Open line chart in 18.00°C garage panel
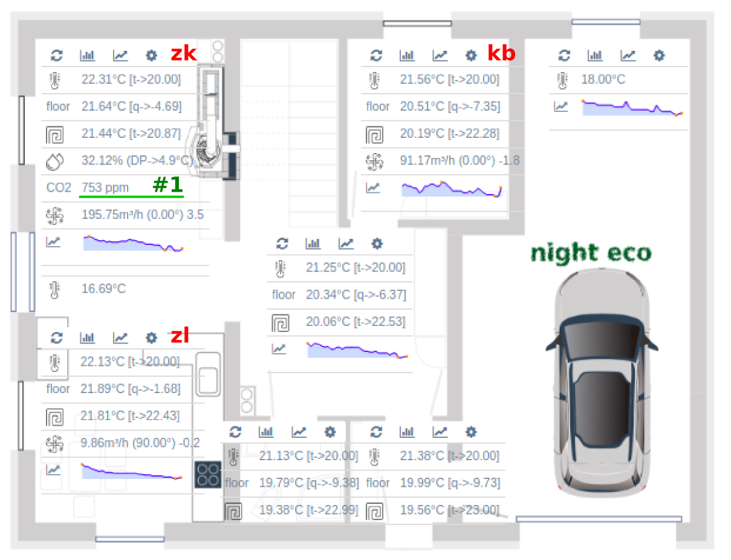This screenshot has height=560, width=731. tap(628, 56)
